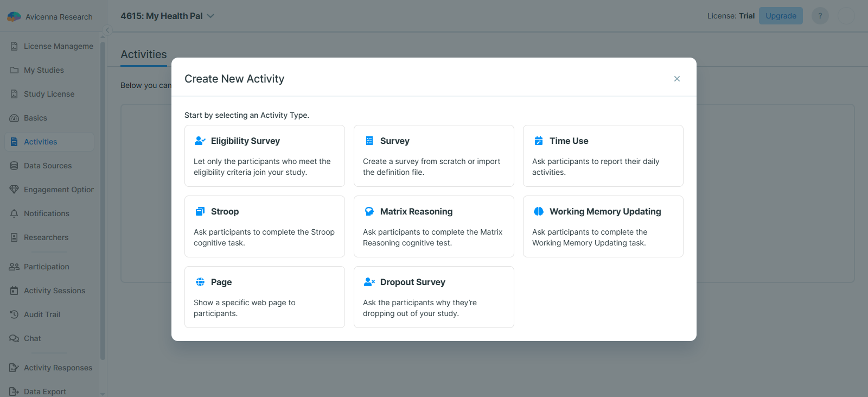868x397 pixels.
Task: Open the Audit Trail page
Action: pyautogui.click(x=42, y=314)
